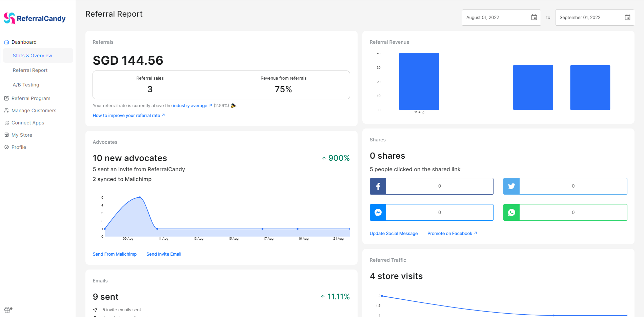Select the Twitter share icon
This screenshot has height=317, width=644.
coord(511,186)
